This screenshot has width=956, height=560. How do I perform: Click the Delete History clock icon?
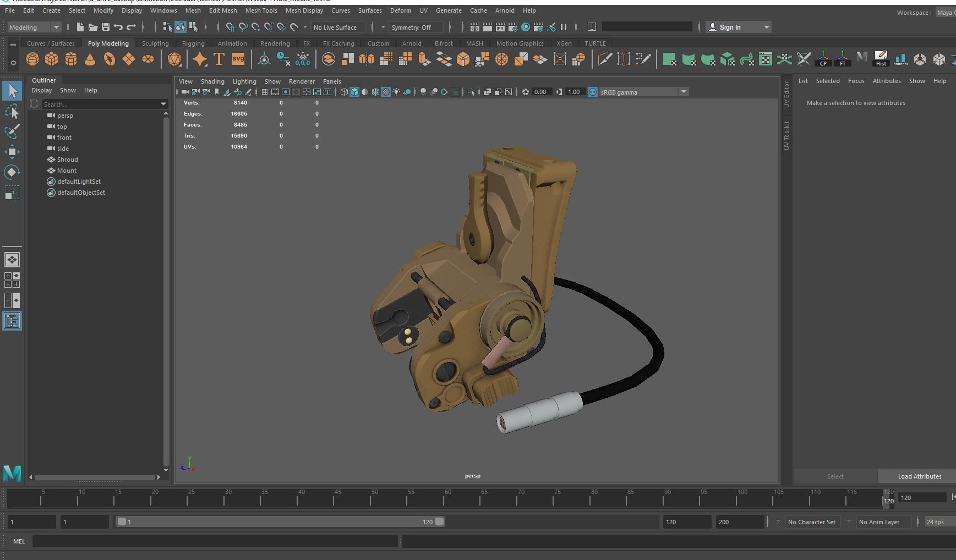point(283,59)
